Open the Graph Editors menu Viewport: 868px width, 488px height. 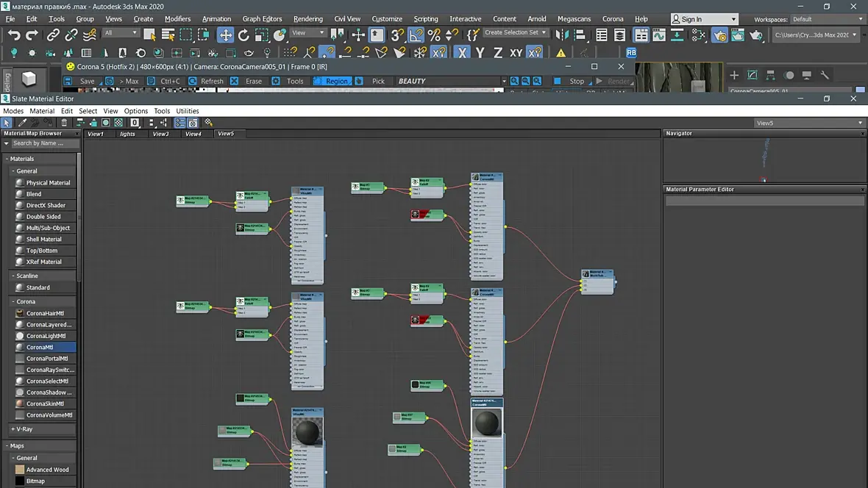point(262,18)
